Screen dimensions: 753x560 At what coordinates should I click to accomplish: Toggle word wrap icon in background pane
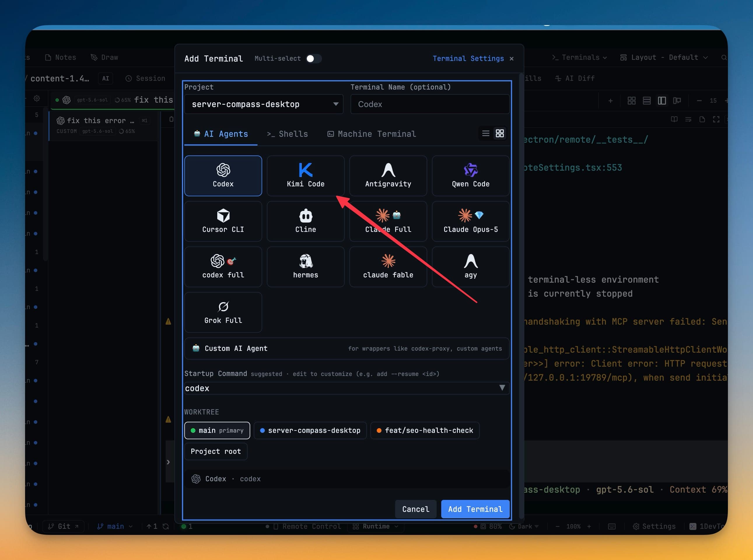click(688, 119)
